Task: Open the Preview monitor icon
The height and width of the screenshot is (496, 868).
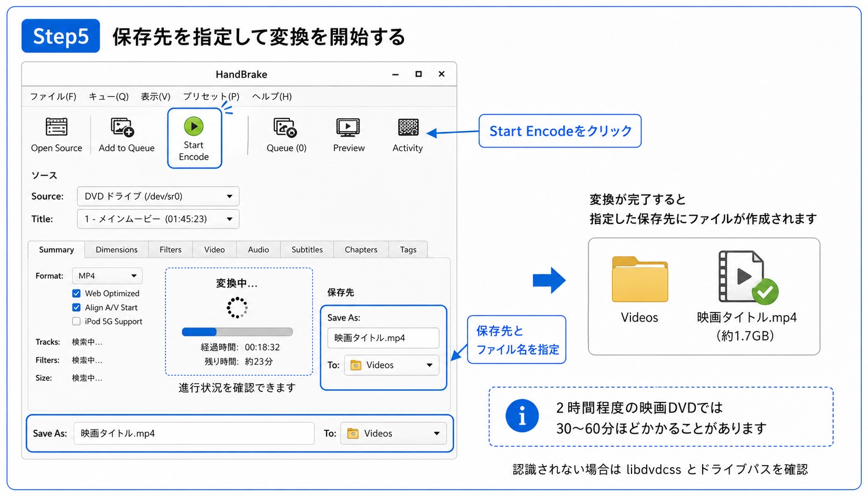Action: (x=348, y=127)
